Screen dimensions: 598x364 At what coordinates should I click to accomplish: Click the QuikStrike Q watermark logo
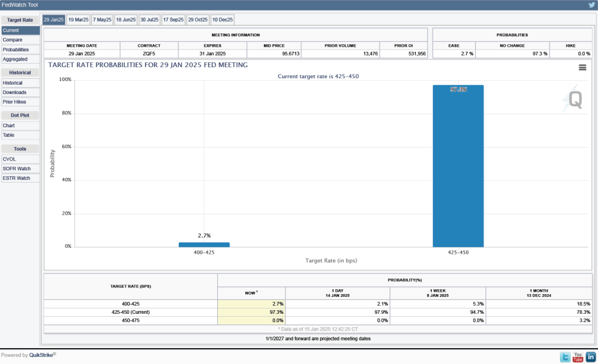point(575,100)
